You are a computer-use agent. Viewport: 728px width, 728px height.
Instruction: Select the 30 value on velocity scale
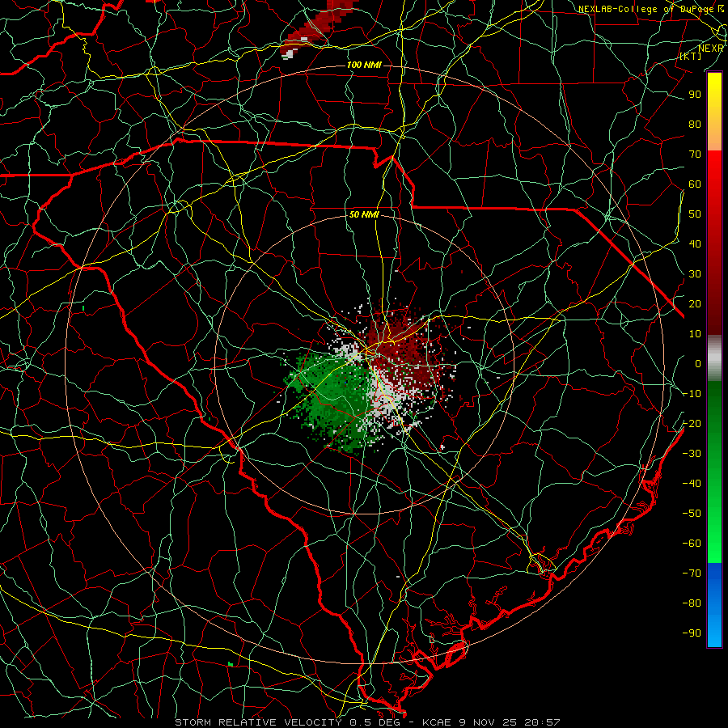tap(695, 274)
